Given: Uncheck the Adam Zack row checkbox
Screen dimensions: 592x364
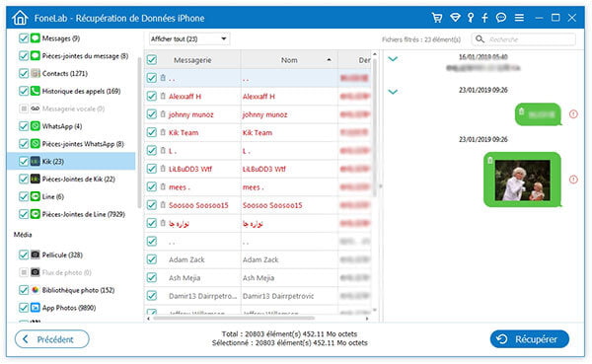Looking at the screenshot, I should tap(152, 259).
